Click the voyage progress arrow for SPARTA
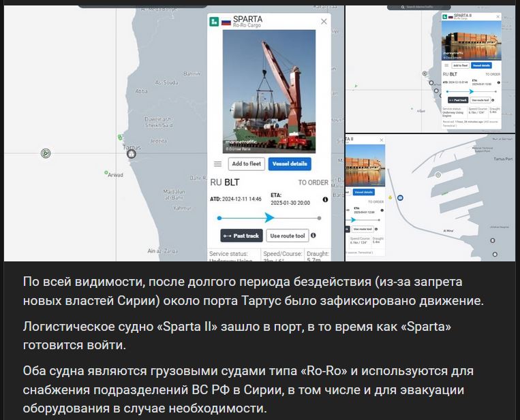This screenshot has width=520, height=420. pos(269,218)
